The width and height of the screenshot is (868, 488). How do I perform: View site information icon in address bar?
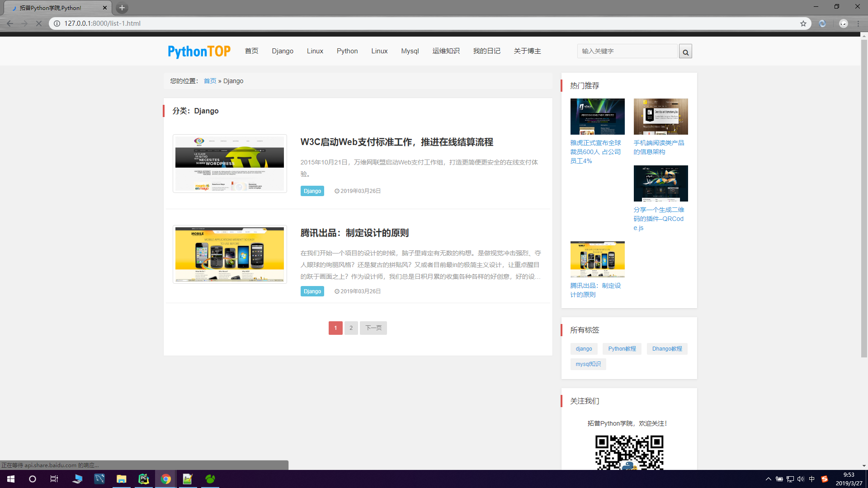57,23
